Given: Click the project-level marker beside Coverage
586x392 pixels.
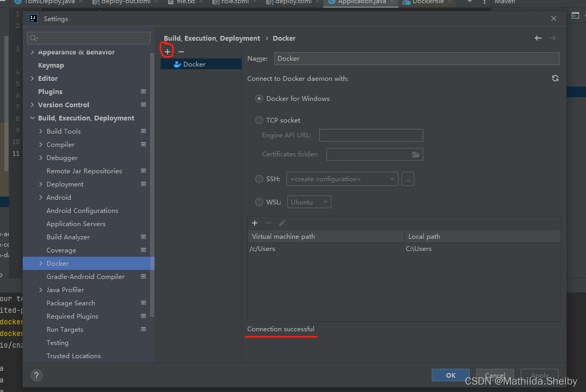Looking at the screenshot, I should pos(143,250).
